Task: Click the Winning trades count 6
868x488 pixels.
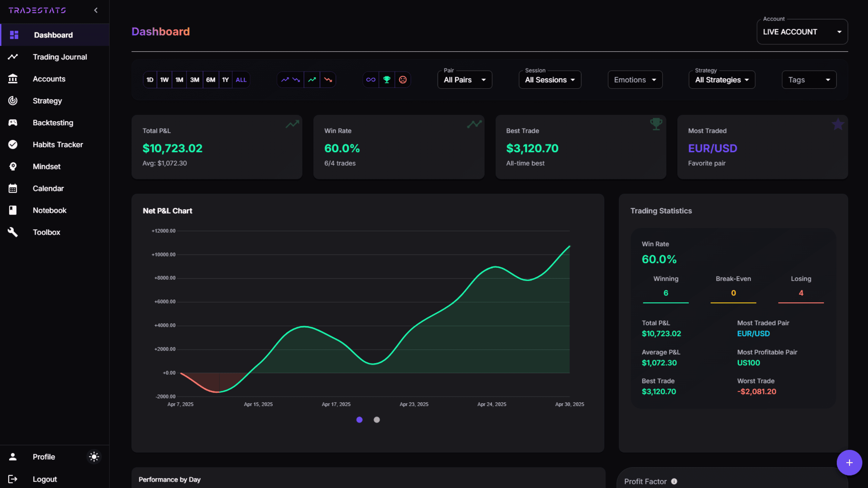Action: click(666, 293)
